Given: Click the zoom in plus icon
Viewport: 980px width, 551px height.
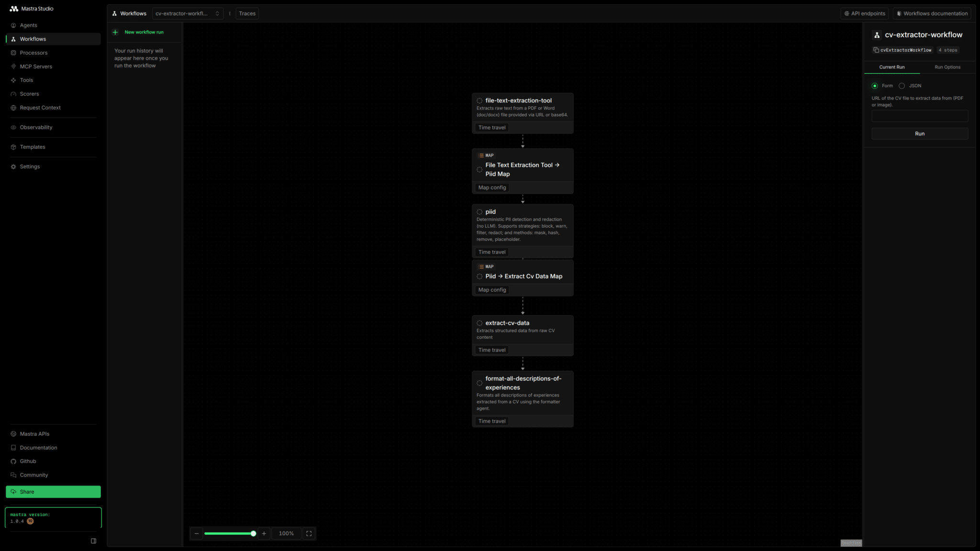Looking at the screenshot, I should pyautogui.click(x=264, y=533).
